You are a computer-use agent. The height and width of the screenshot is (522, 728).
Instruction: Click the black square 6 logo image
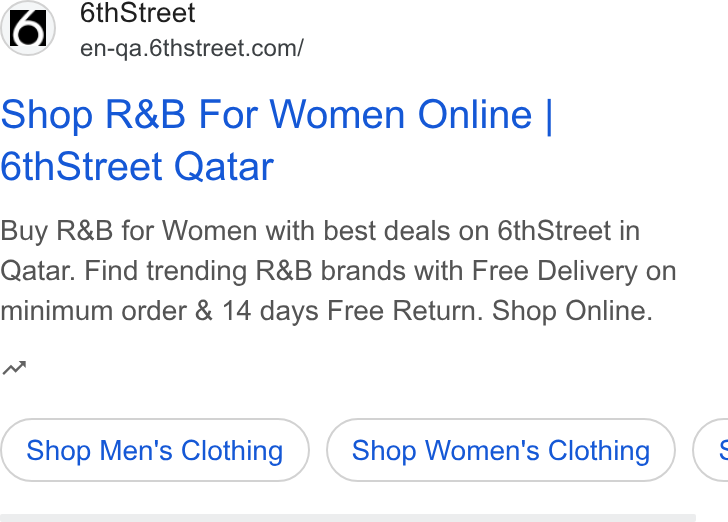point(28,28)
